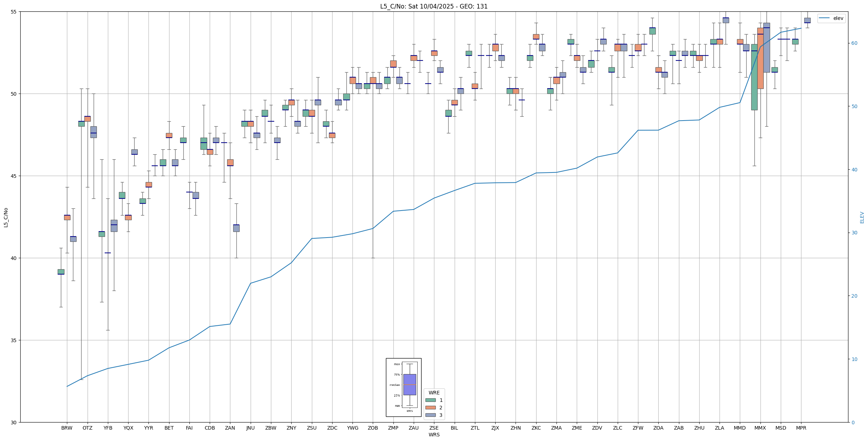Click the WRE legend title
This screenshot has width=868, height=441.
tap(434, 393)
